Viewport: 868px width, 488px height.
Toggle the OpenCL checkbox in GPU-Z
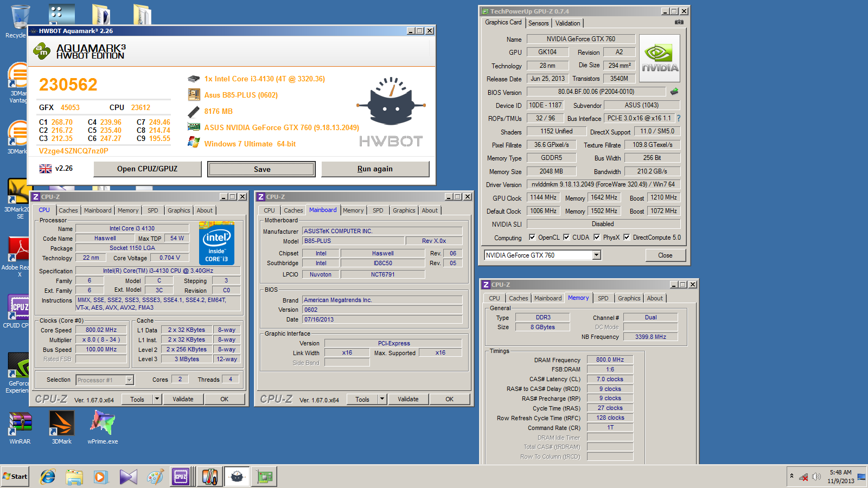click(532, 237)
